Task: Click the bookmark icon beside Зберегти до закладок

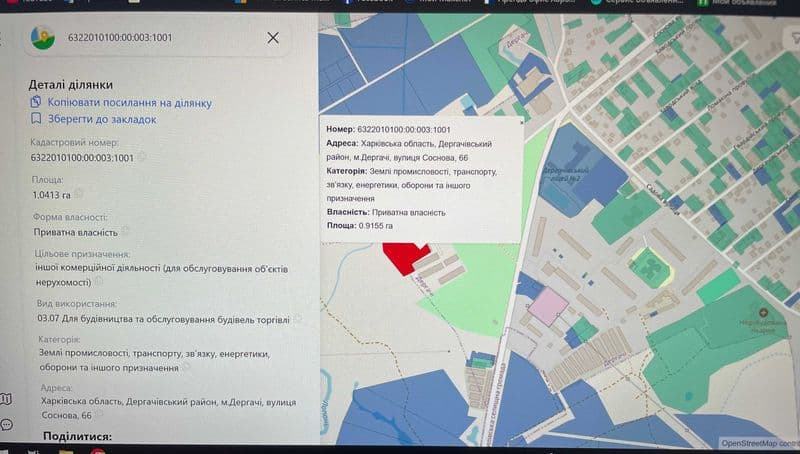Action: pyautogui.click(x=36, y=119)
